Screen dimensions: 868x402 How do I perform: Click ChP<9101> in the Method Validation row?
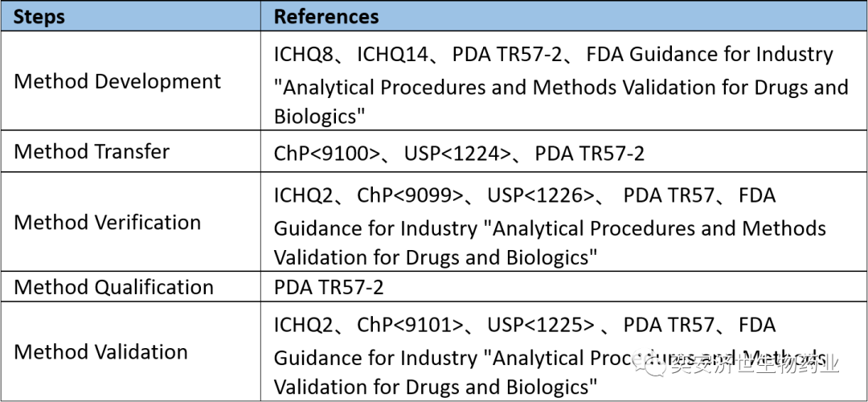point(411,326)
